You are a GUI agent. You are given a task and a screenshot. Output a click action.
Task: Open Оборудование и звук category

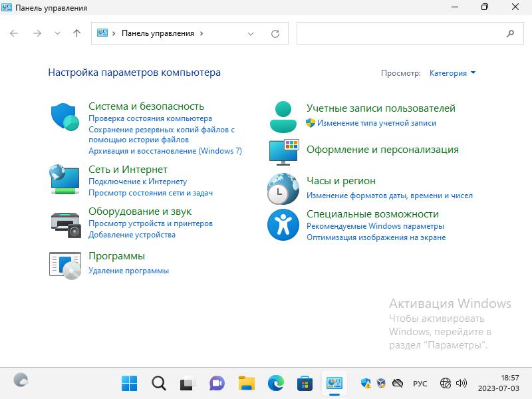[140, 211]
